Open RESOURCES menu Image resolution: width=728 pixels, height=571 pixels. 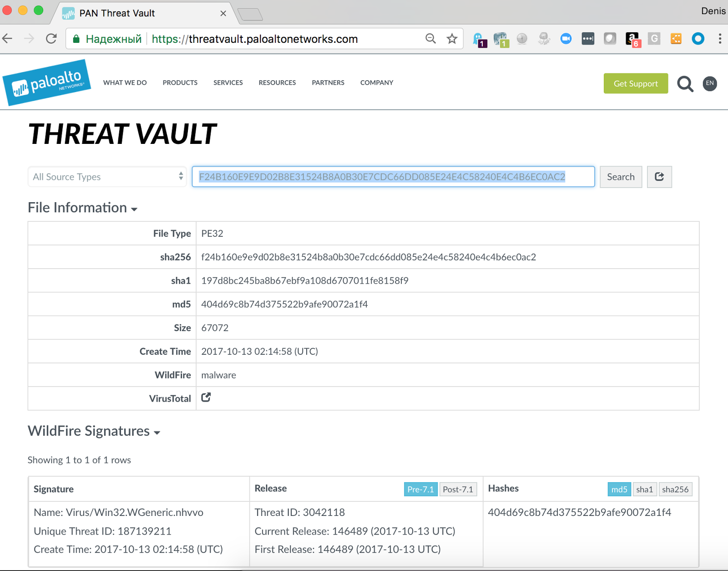point(277,83)
